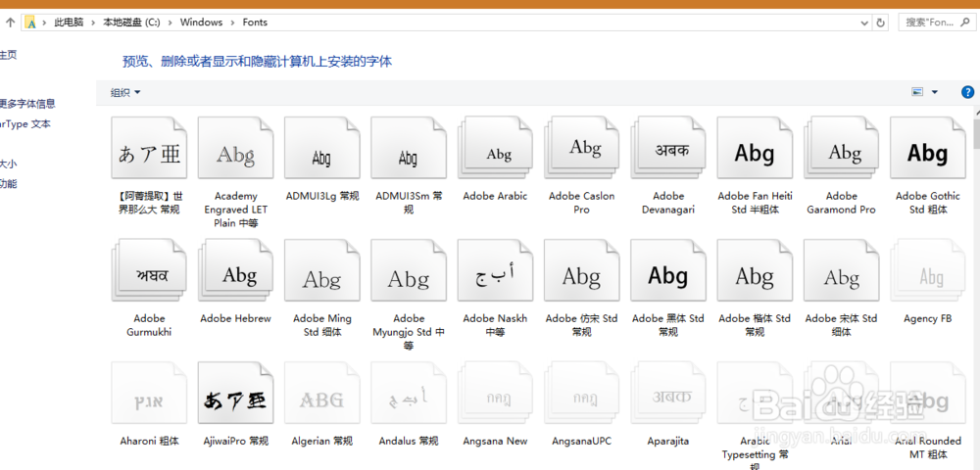This screenshot has width=980, height=470.
Task: Expand chevron after 此电脑 in path
Action: pos(93,23)
